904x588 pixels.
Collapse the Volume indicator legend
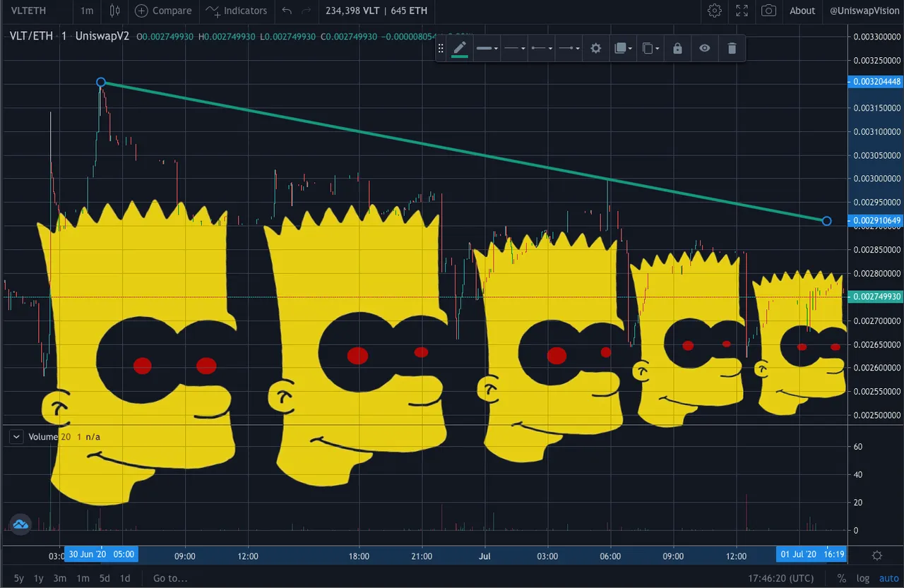tap(16, 437)
